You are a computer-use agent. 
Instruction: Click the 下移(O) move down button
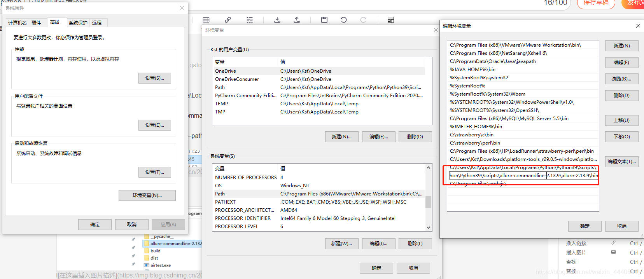click(621, 137)
